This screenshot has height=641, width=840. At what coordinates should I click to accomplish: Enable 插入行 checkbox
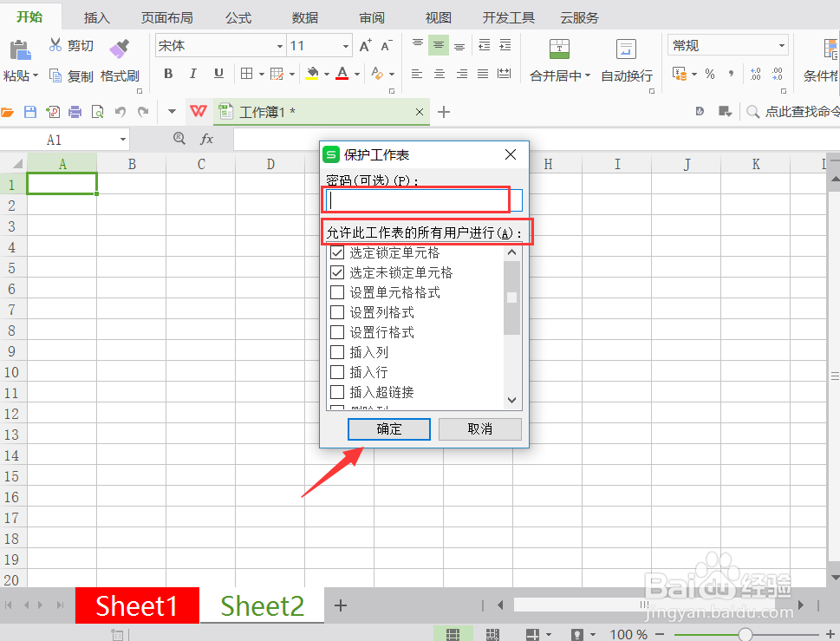337,372
